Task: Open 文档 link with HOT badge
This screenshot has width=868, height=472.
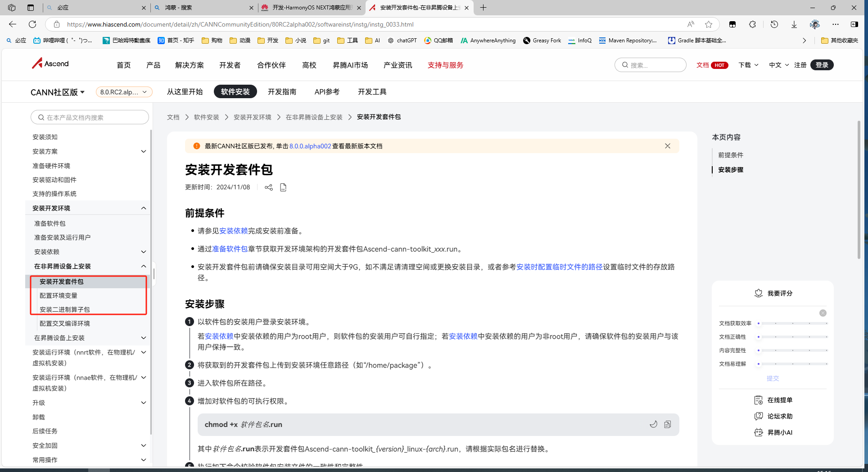Action: pos(712,65)
